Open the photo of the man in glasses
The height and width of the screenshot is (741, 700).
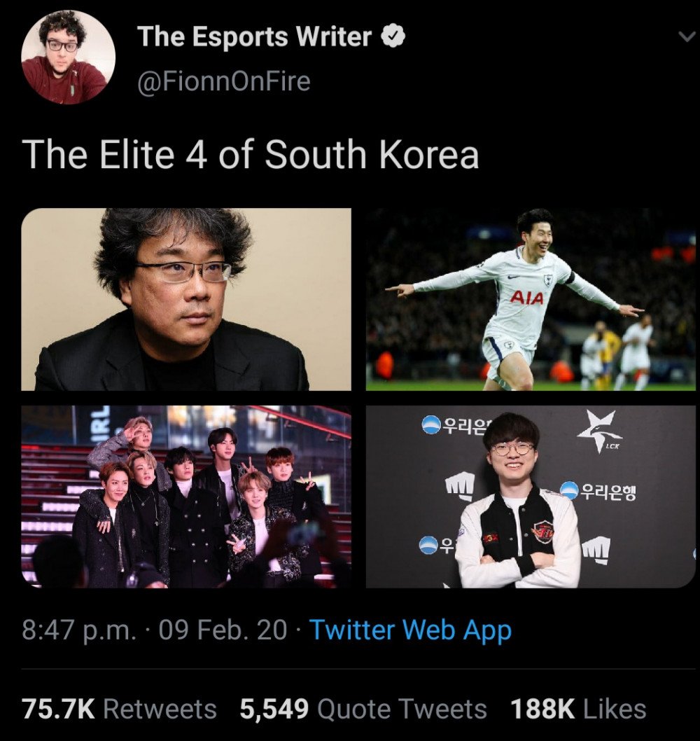pos(186,299)
